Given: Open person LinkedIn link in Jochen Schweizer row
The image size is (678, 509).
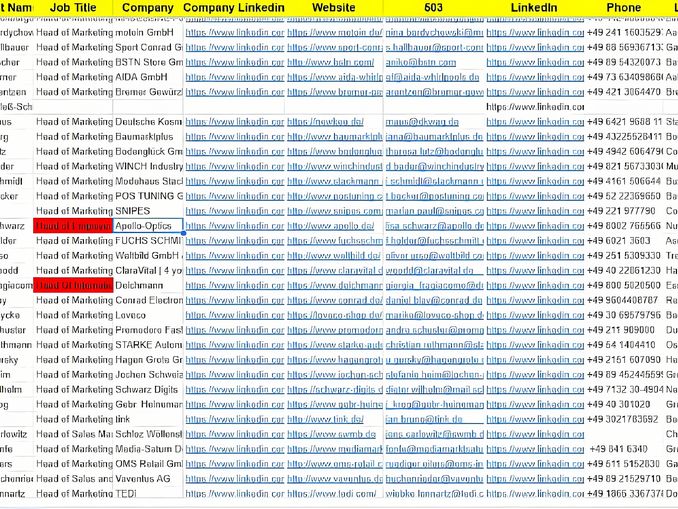Looking at the screenshot, I should click(535, 375).
